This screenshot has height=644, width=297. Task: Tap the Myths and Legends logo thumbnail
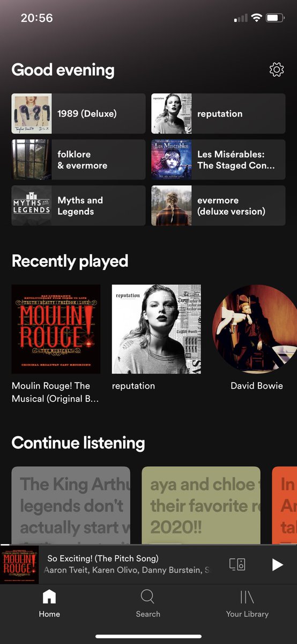click(32, 206)
